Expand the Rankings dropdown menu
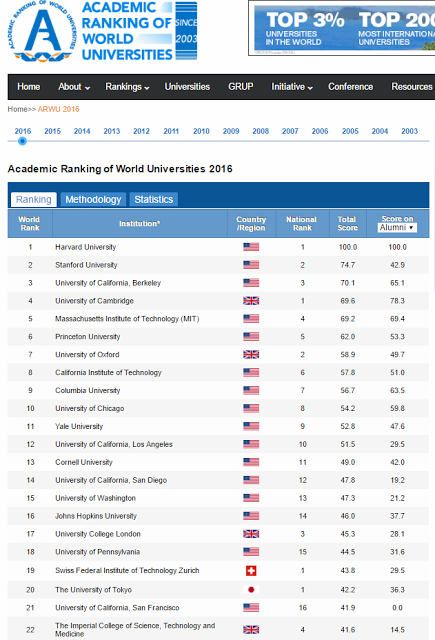Screen dimensions: 435x640 127,87
